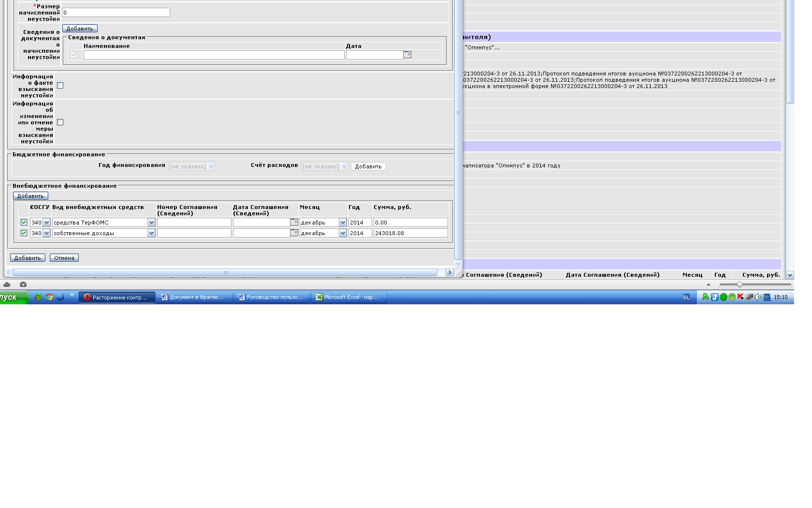
Task: Launch Mail.ru Agent from quick launch
Action: pyautogui.click(x=60, y=297)
